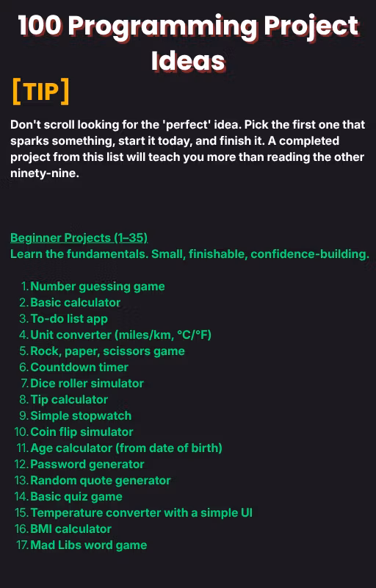Click the 100 Programming Project Ideas title
The image size is (376, 588).
pos(189,43)
